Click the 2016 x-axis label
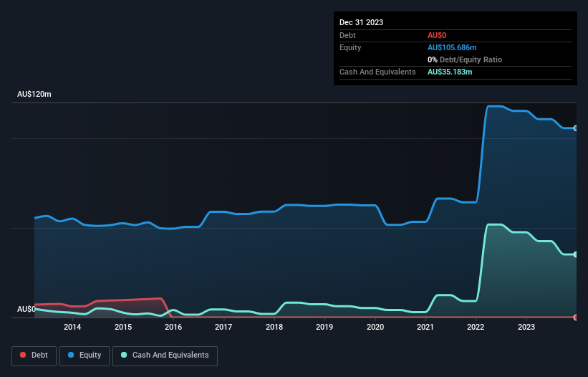The height and width of the screenshot is (377, 588). tap(173, 327)
